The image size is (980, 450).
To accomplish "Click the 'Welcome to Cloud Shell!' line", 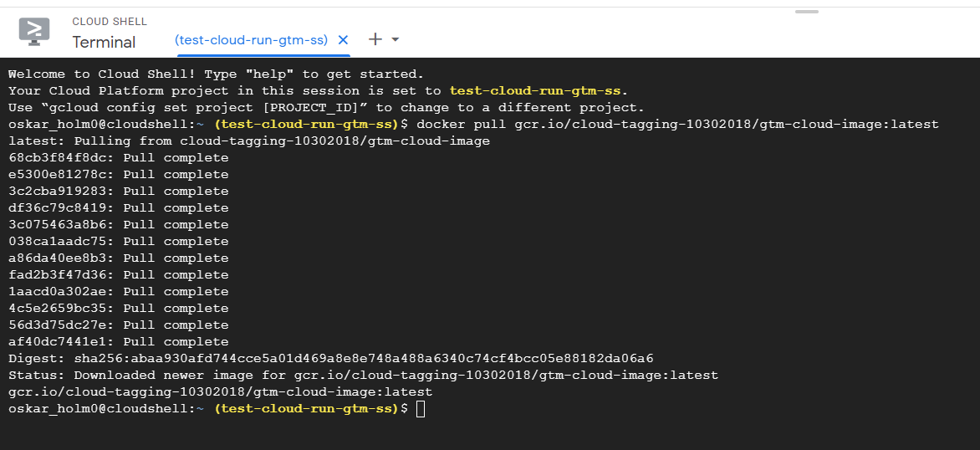I will [x=216, y=74].
